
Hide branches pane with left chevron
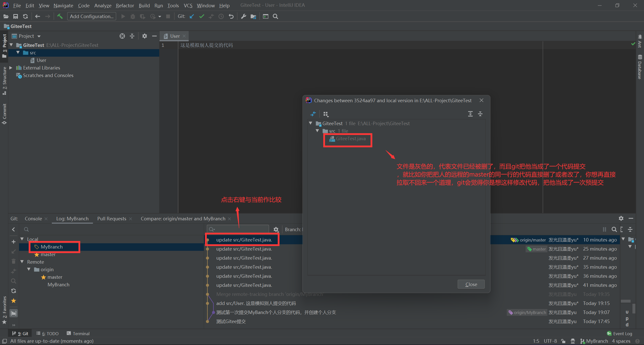pyautogui.click(x=14, y=229)
